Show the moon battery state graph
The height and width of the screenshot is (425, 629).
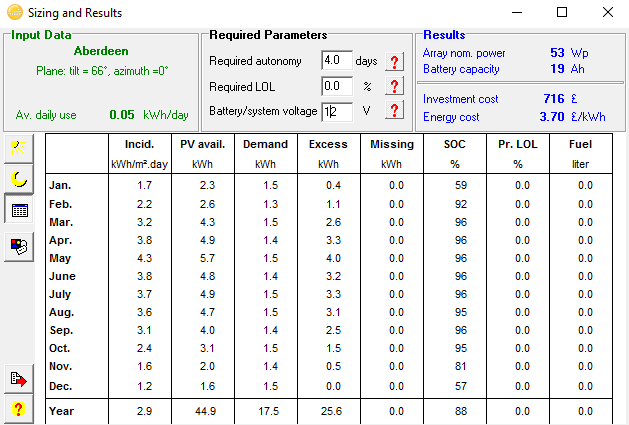(19, 179)
